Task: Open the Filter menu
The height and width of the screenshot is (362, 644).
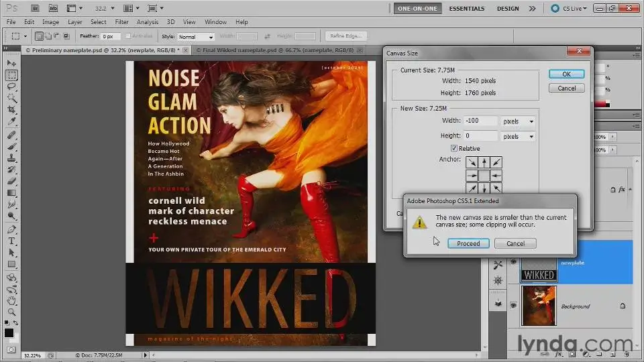Action: point(121,22)
